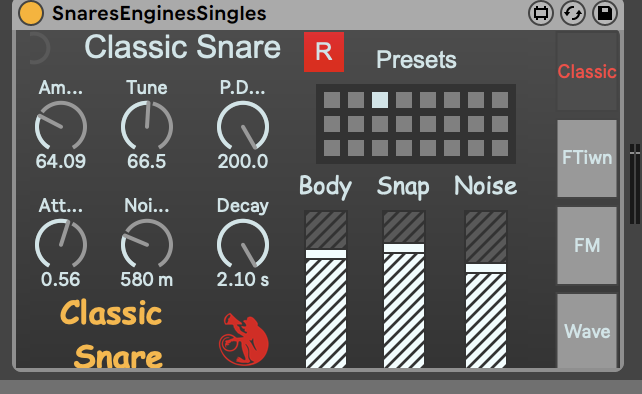Toggle the yellow device activator button
Viewport: 642px width, 394px height.
click(31, 13)
